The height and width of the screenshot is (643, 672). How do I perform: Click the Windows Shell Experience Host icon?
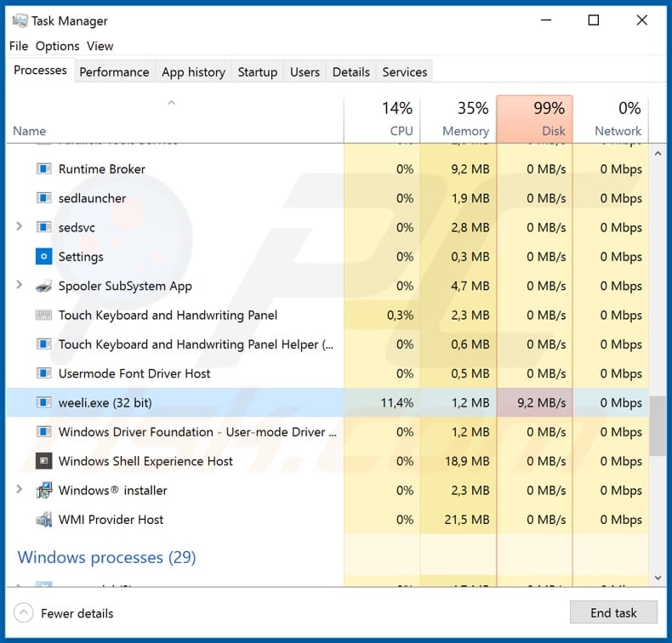pos(43,461)
